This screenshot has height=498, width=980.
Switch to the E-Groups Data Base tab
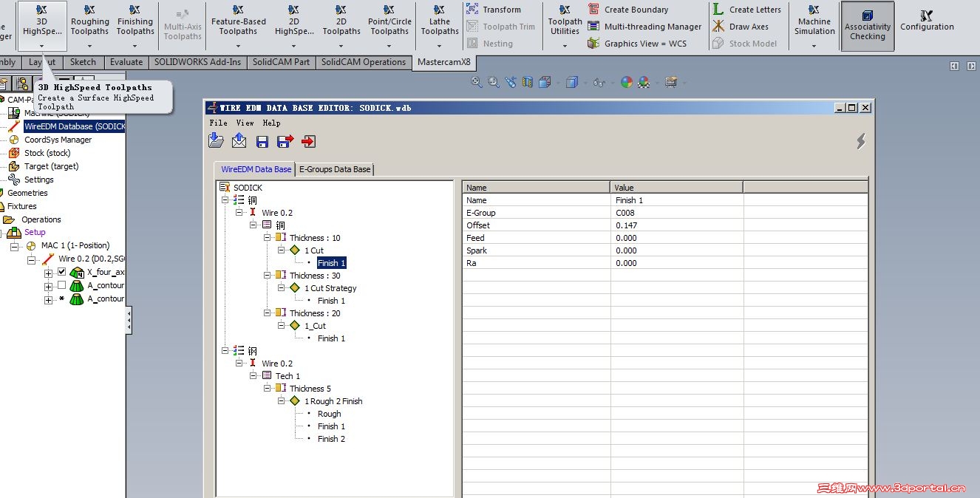click(x=335, y=169)
